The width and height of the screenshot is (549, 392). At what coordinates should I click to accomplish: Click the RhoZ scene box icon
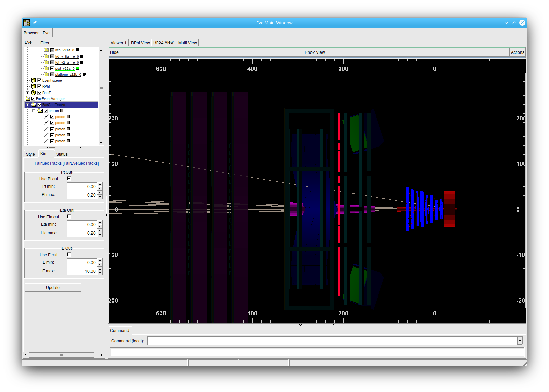pyautogui.click(x=34, y=93)
